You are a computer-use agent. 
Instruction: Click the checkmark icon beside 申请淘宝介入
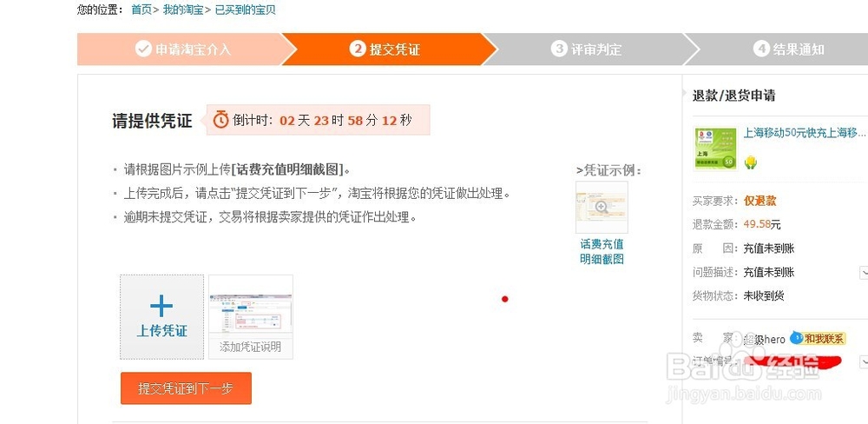tap(143, 49)
